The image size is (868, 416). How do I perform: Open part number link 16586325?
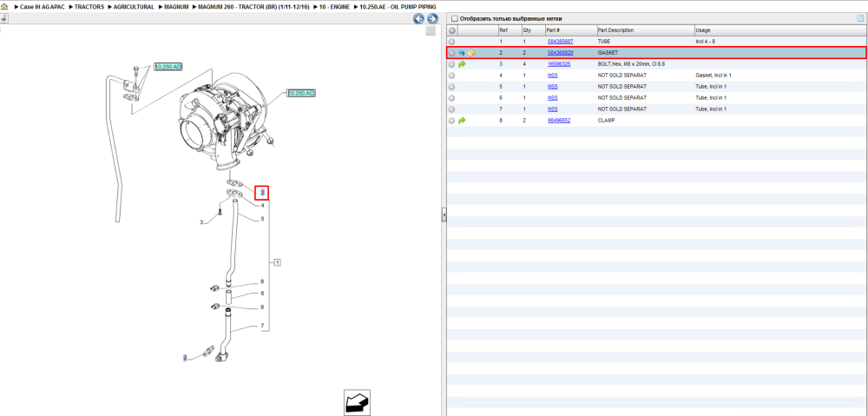558,64
